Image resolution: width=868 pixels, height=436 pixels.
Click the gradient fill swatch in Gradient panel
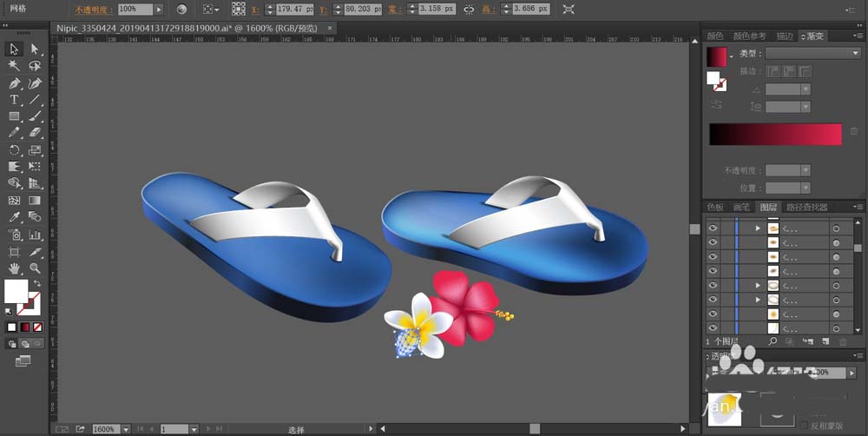717,57
